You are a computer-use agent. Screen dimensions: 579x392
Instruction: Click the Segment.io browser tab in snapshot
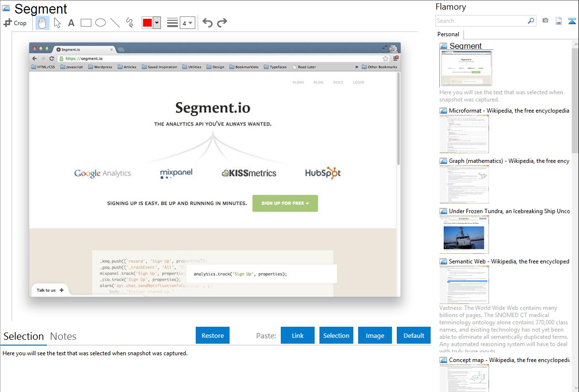[x=84, y=49]
